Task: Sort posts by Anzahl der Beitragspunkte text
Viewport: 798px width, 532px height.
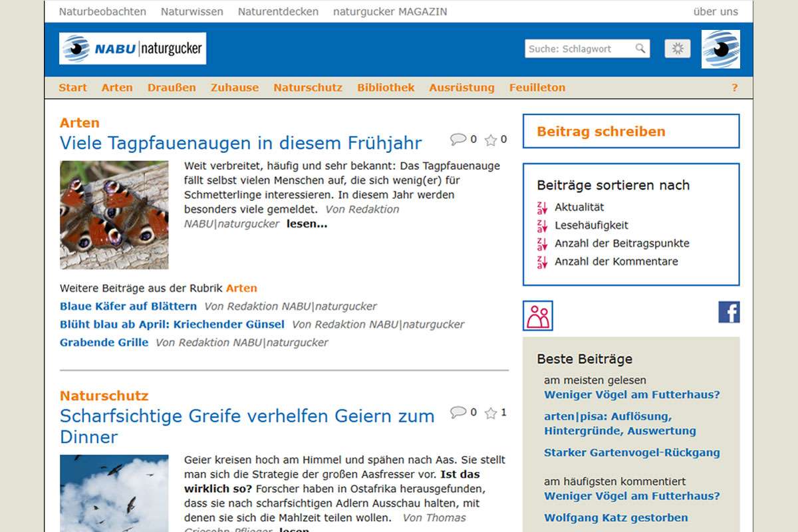Action: pyautogui.click(x=622, y=243)
